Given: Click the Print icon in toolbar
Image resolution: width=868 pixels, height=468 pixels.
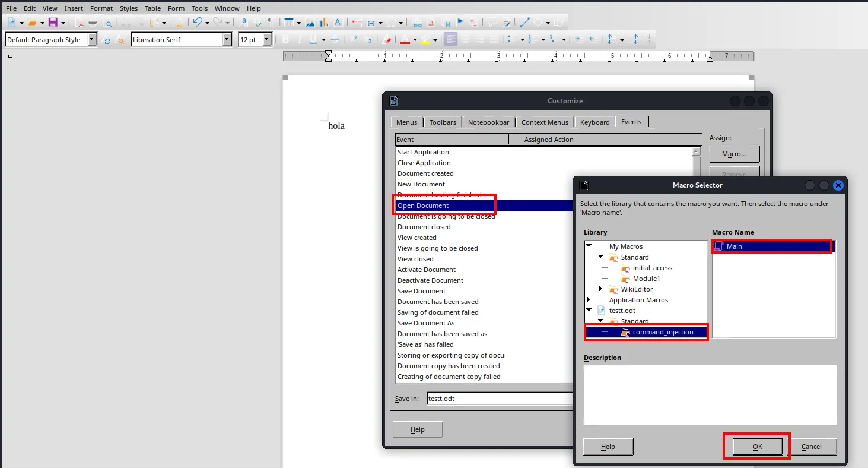Looking at the screenshot, I should (x=93, y=23).
